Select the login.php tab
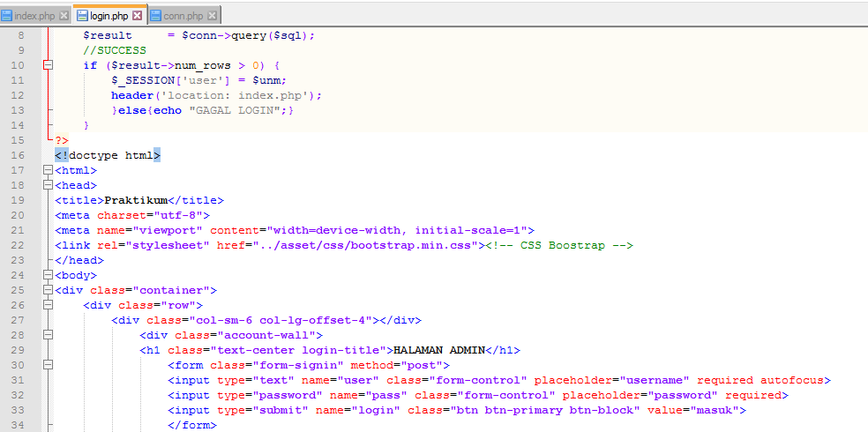Image resolution: width=868 pixels, height=432 pixels. [109, 16]
